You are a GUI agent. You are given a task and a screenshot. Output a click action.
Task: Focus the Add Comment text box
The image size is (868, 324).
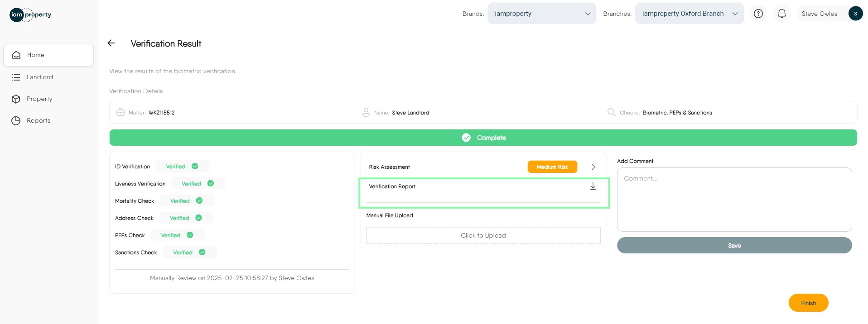734,200
